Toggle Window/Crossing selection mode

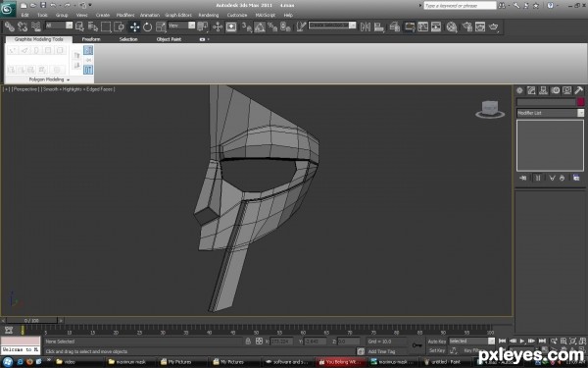point(120,26)
